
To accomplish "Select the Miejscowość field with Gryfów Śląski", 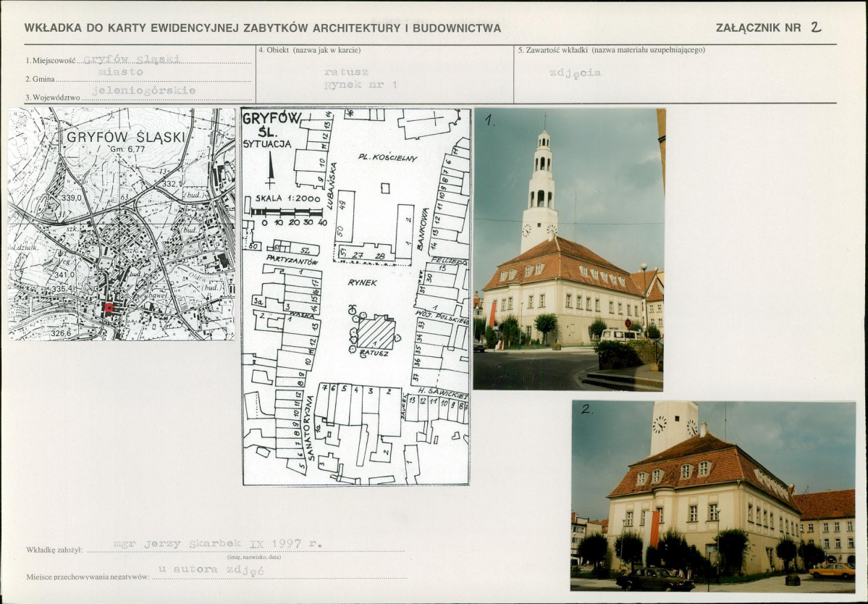I will click(132, 59).
